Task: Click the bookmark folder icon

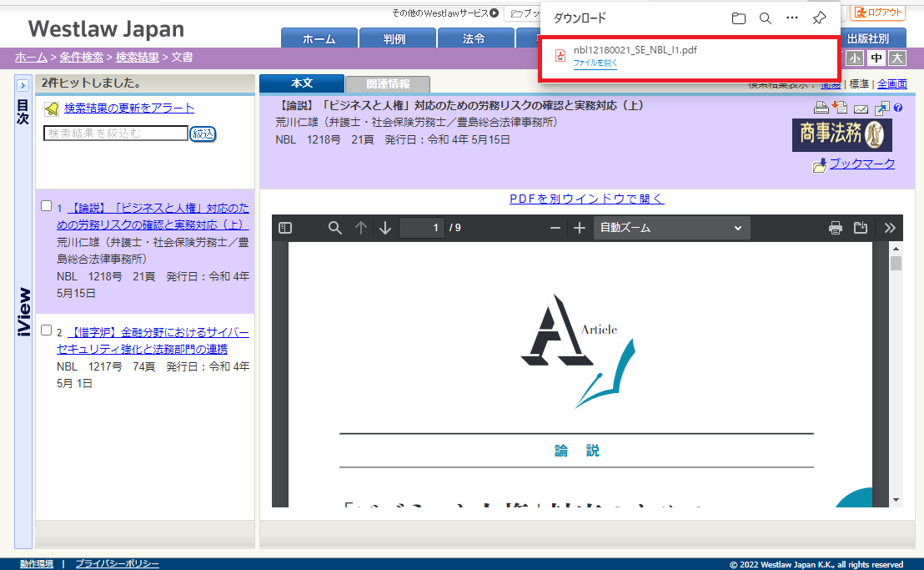Action: coord(820,165)
